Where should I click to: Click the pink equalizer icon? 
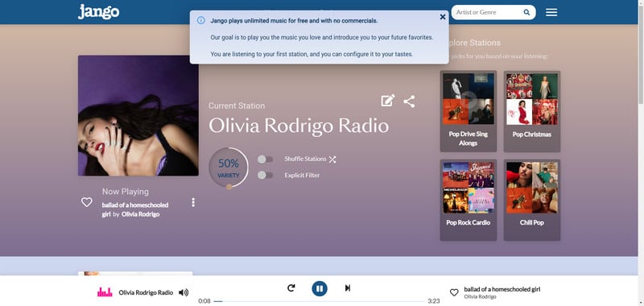click(105, 292)
